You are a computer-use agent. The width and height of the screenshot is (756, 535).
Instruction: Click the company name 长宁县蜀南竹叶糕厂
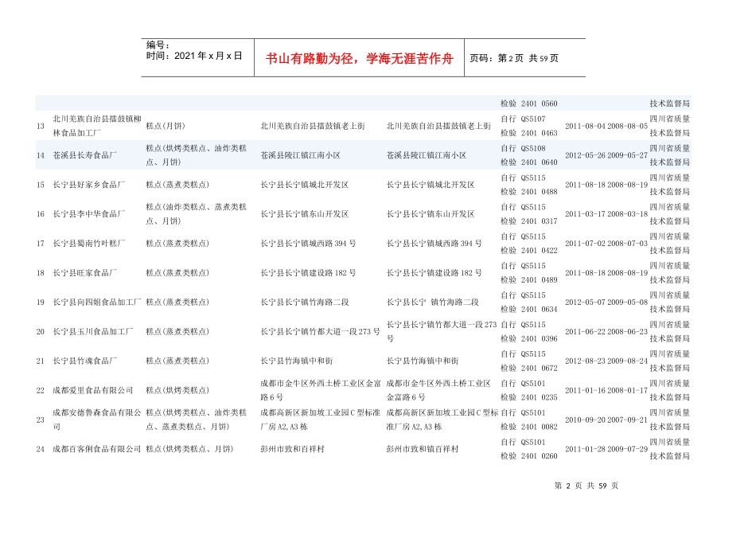point(88,244)
